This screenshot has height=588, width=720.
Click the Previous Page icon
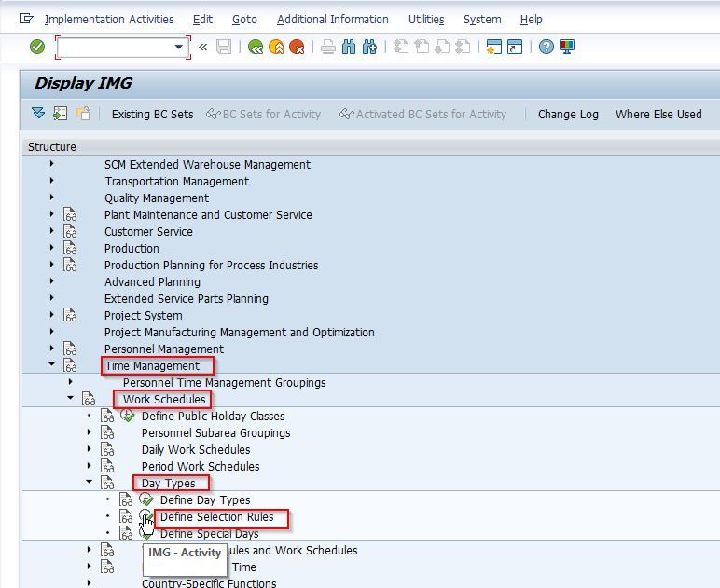click(422, 47)
